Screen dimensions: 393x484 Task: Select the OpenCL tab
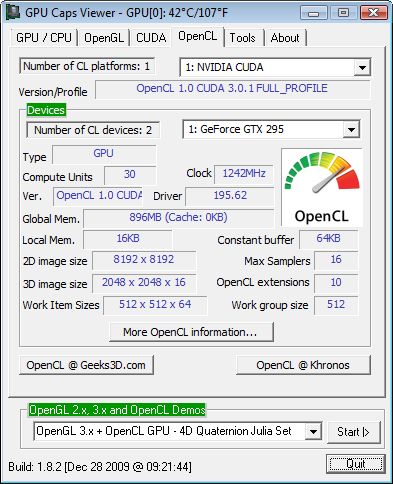click(198, 36)
